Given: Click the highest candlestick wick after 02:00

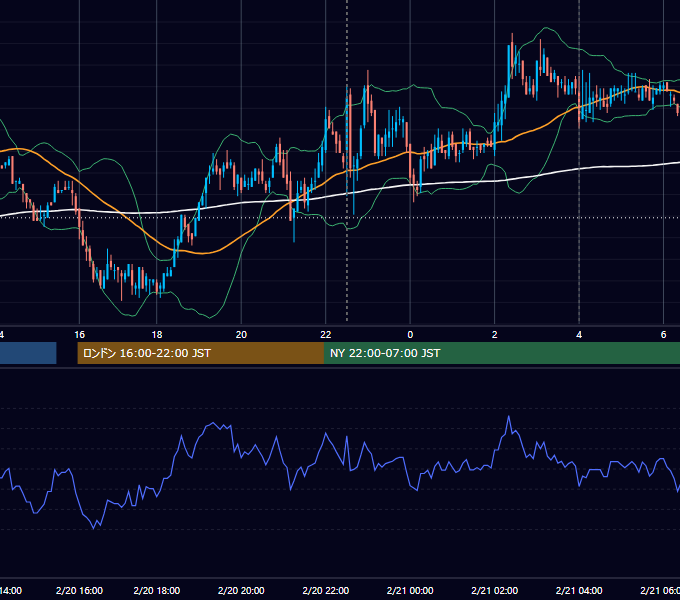Looking at the screenshot, I should tap(512, 39).
